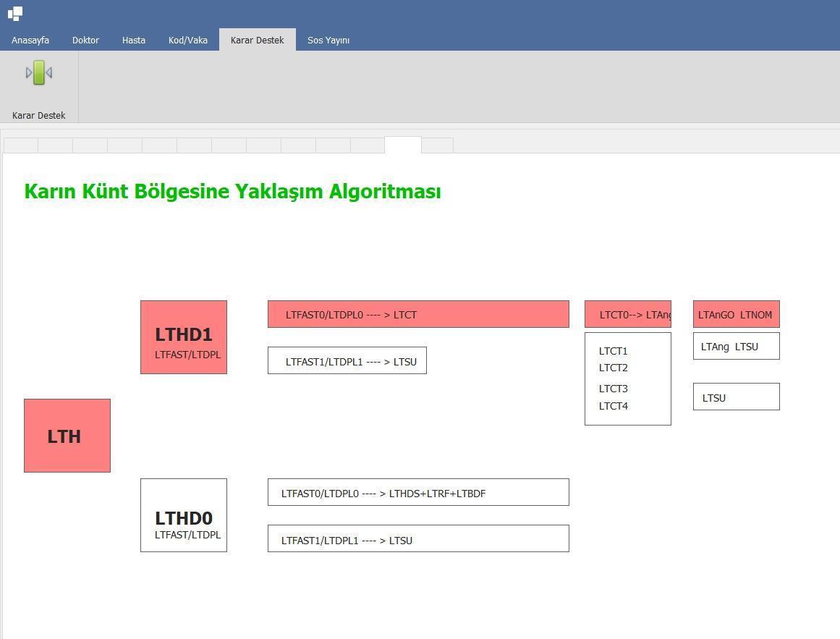Click the upper LTFAST1/LTDPL1 ---- > LTSU box

coord(347,360)
